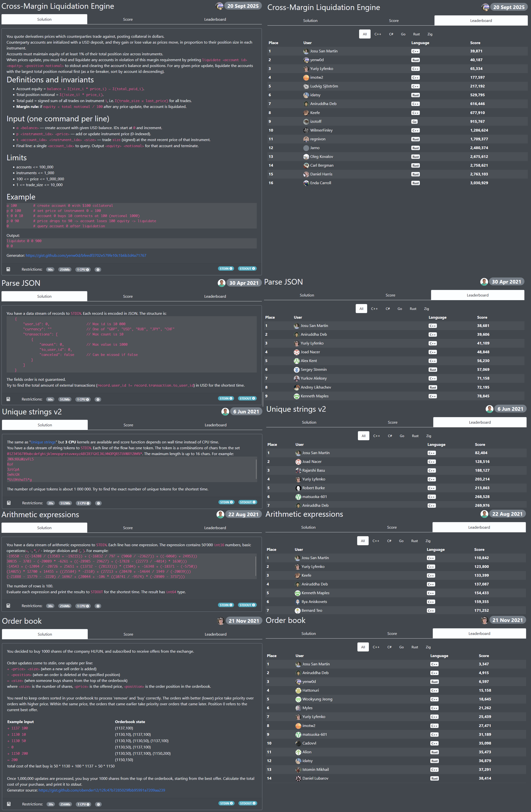Open Score tab of Cross-Margin Liquidation Engine

click(x=128, y=19)
